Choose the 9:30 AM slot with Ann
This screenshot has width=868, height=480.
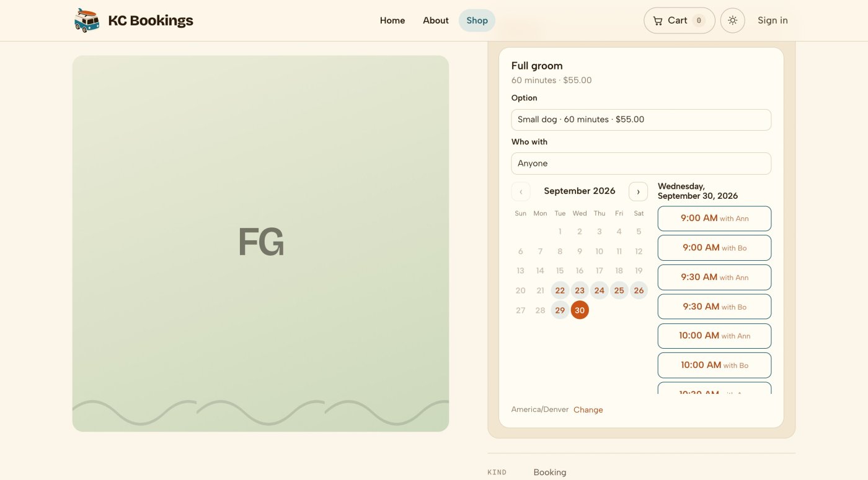[714, 277]
